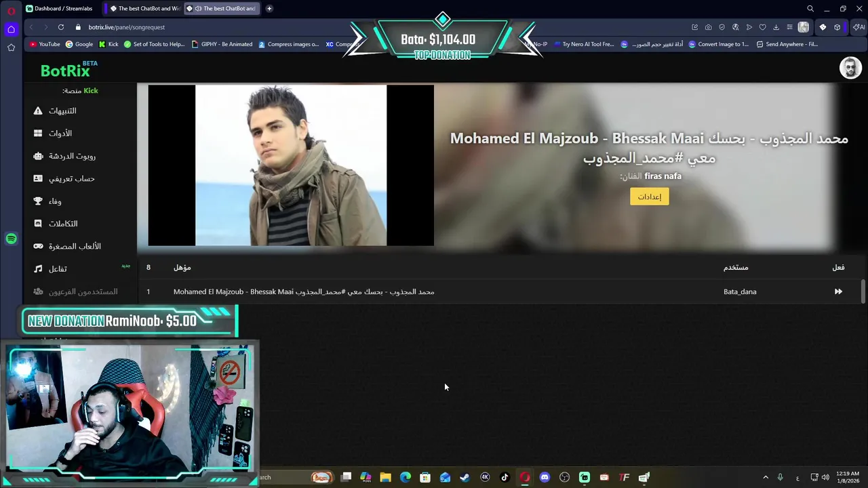Open Opera easy setup sliders icon

pos(789,27)
